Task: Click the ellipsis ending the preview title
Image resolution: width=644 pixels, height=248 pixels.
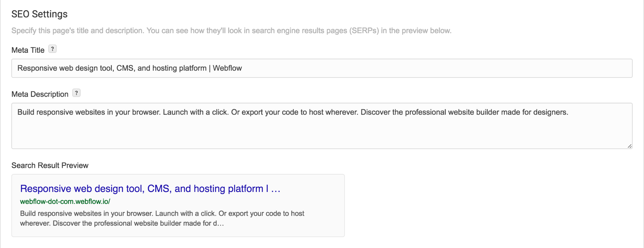Action: [276, 189]
